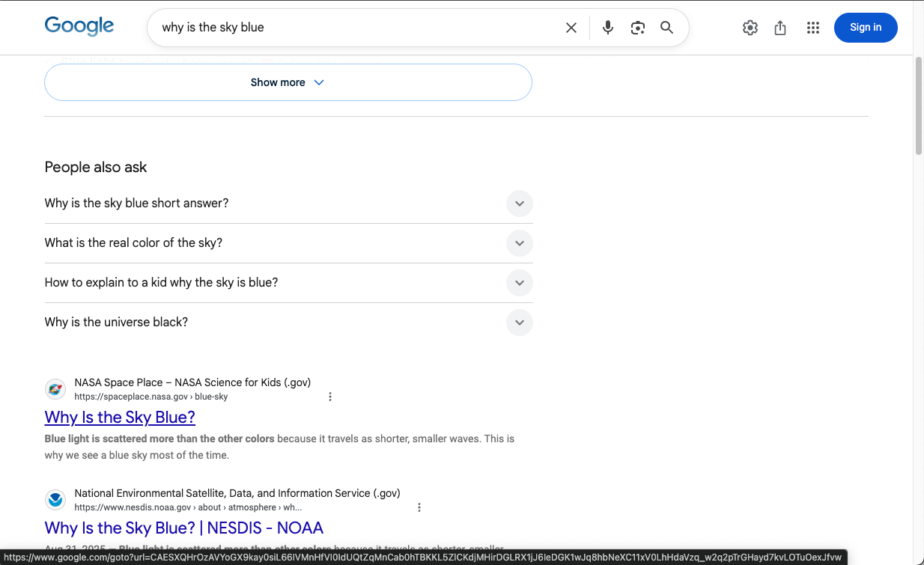Click the "People also ask" heading

96,167
